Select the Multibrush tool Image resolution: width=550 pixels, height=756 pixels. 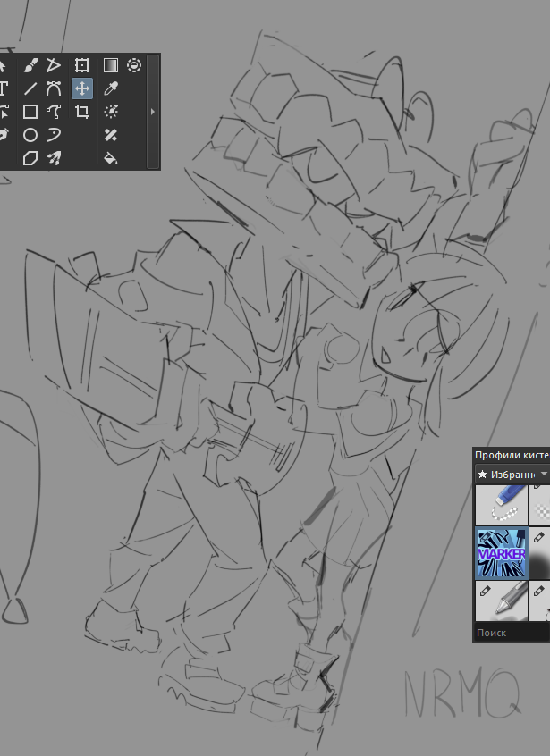tap(54, 157)
